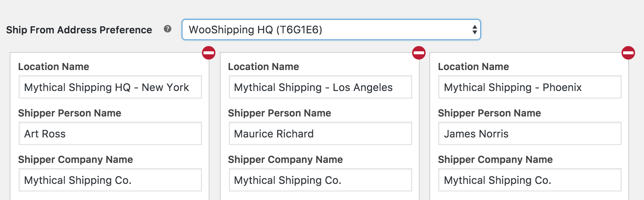
Task: Remove the Los Angeles location card
Action: click(x=419, y=53)
